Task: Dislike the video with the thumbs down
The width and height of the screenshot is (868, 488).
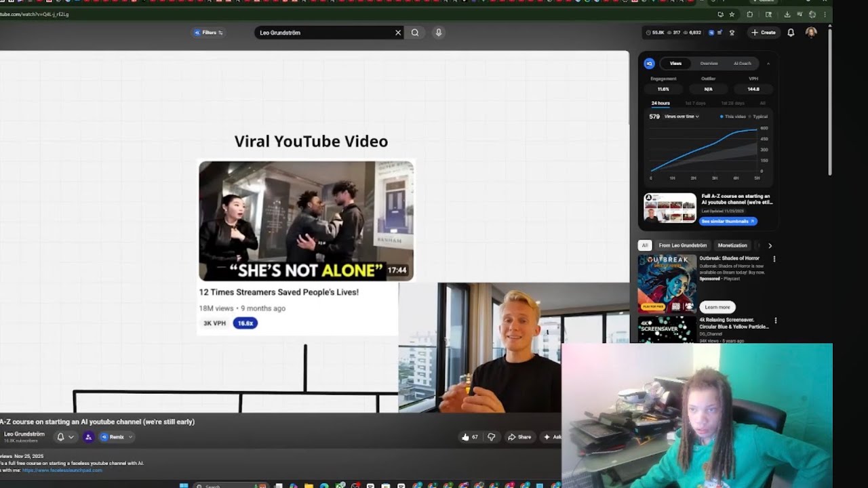Action: click(492, 437)
